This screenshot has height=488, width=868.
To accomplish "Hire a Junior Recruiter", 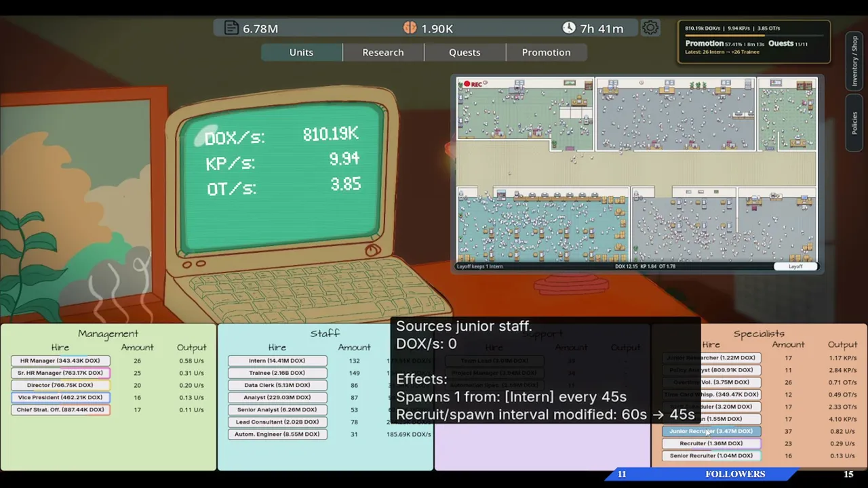I will pos(711,431).
